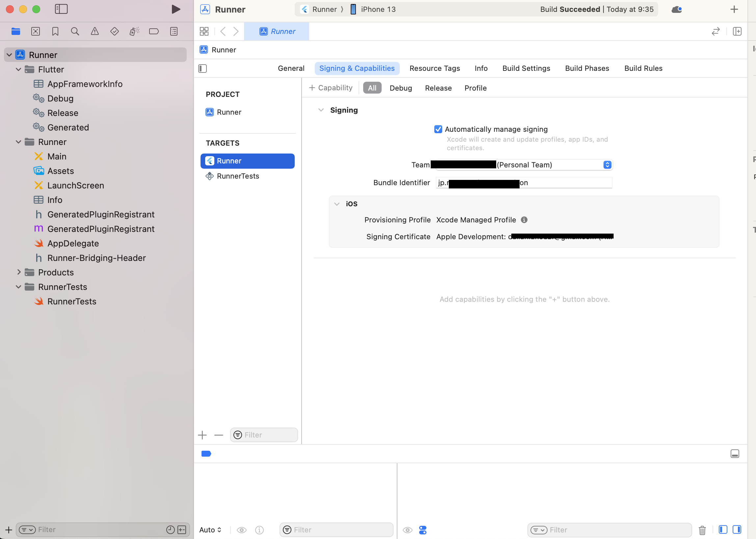The image size is (756, 539).
Task: Select the Runner target
Action: (x=247, y=161)
